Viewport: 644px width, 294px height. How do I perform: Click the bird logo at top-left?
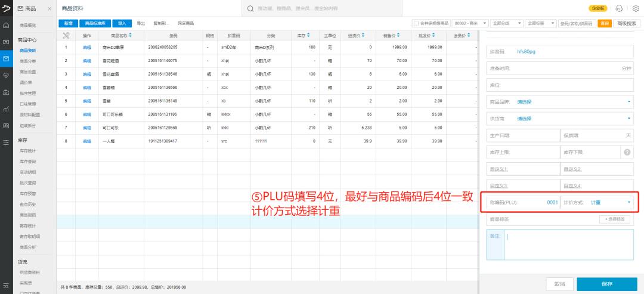(x=6, y=8)
